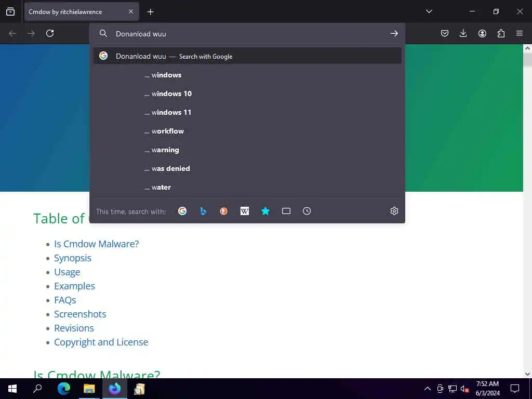The image size is (532, 399).
Task: Choose the '... water' suggestion
Action: pos(247,187)
